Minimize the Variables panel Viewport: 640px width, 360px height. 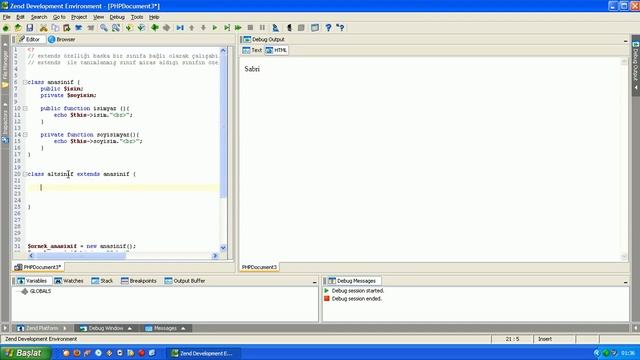[314, 282]
